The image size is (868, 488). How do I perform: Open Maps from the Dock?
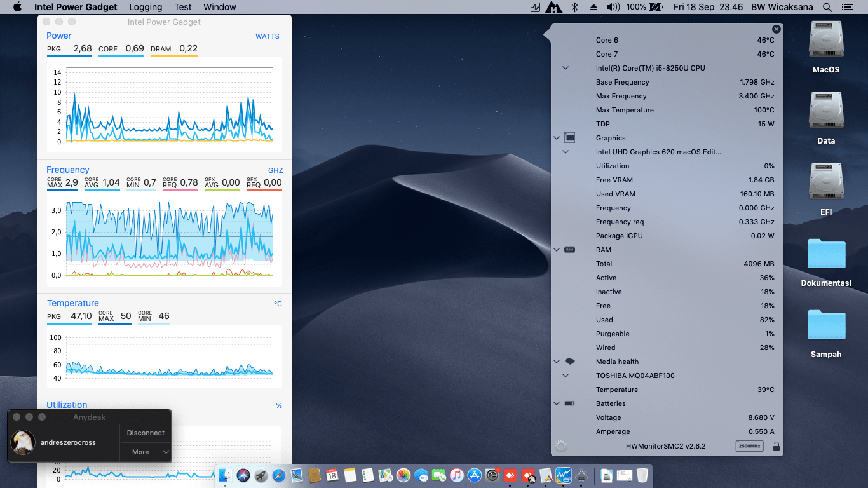385,475
